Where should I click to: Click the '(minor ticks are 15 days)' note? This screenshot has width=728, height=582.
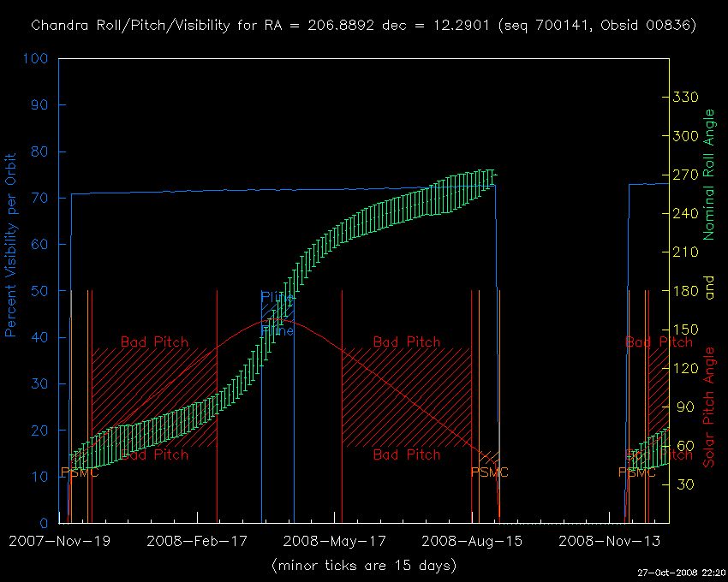pyautogui.click(x=363, y=566)
